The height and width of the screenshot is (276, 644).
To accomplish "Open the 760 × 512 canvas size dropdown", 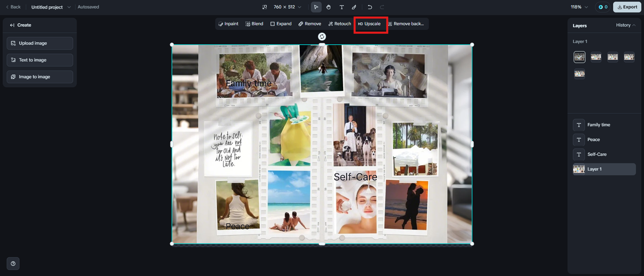I will tap(287, 7).
